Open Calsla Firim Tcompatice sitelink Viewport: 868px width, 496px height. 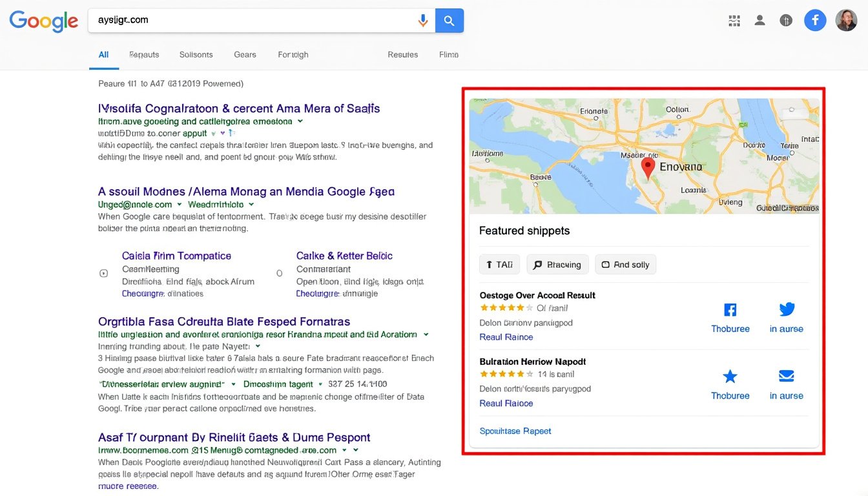coord(176,256)
